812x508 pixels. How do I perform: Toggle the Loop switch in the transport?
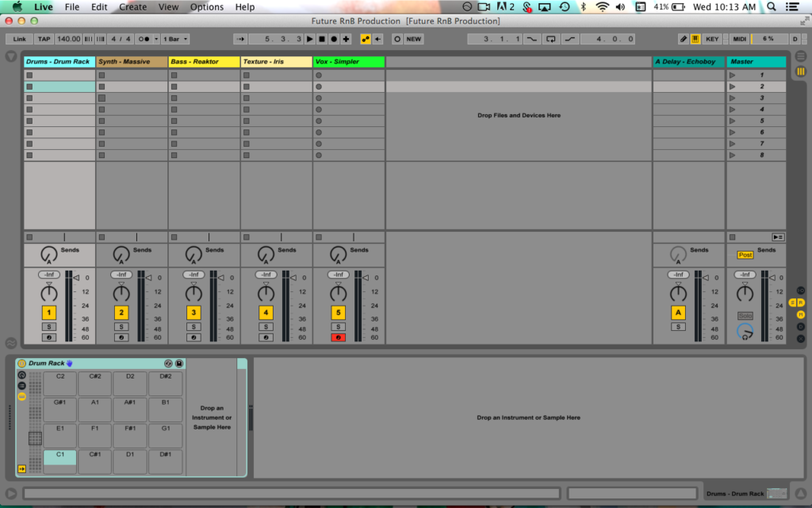point(550,39)
